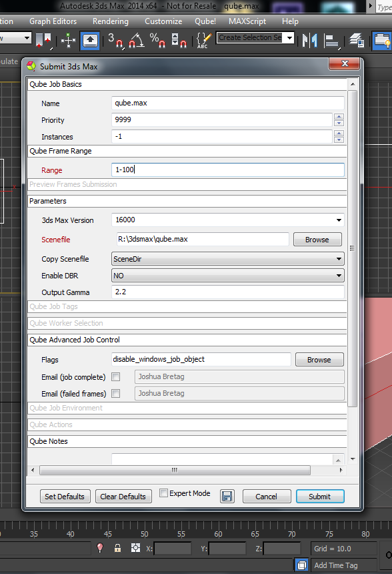Open the Help menu
This screenshot has width=392, height=574.
[290, 21]
